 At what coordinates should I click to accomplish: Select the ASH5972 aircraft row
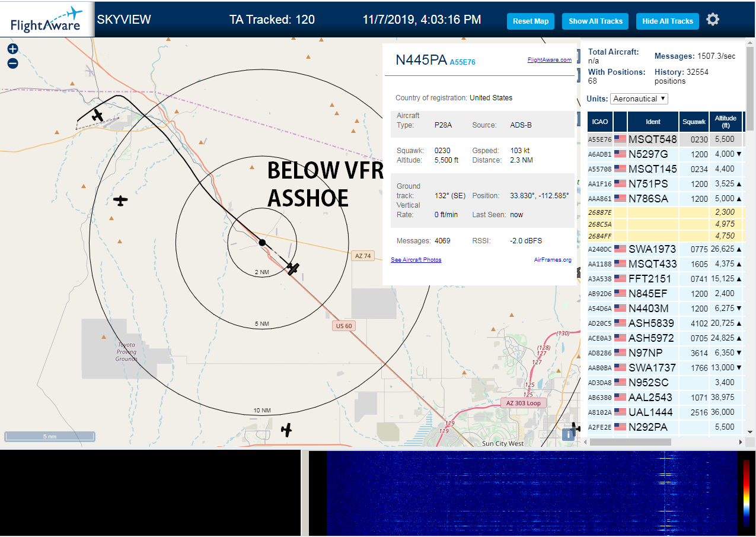(666, 338)
